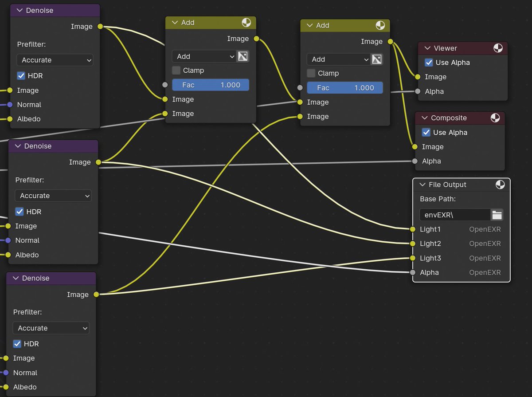The width and height of the screenshot is (532, 397).
Task: Enable Clamp on the second Add node
Action: click(311, 73)
